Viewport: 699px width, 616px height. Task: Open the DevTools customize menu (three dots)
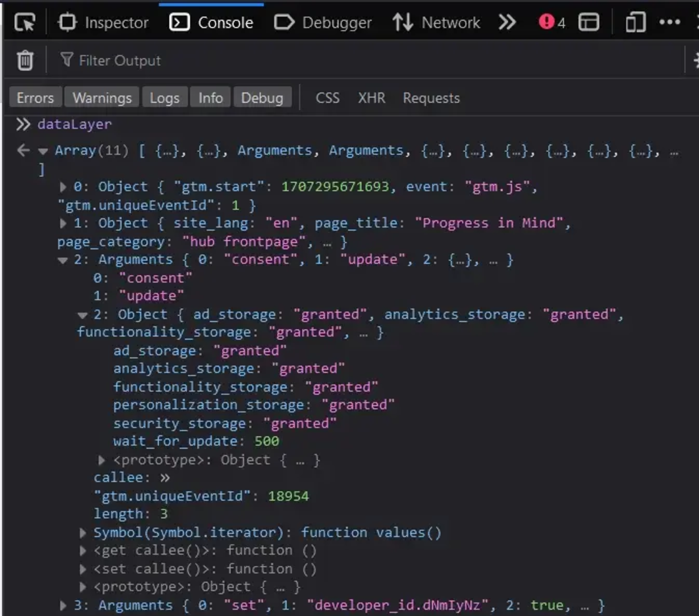point(670,22)
